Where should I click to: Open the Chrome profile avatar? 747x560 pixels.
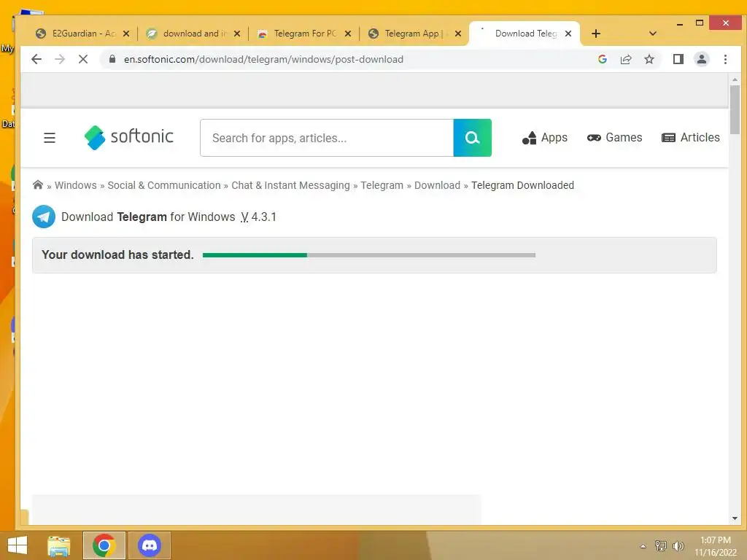pos(701,59)
